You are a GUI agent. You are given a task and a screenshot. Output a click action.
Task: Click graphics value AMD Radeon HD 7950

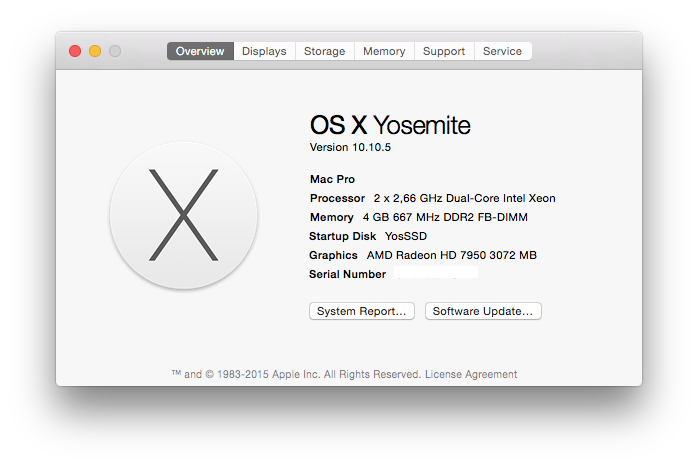tap(451, 255)
